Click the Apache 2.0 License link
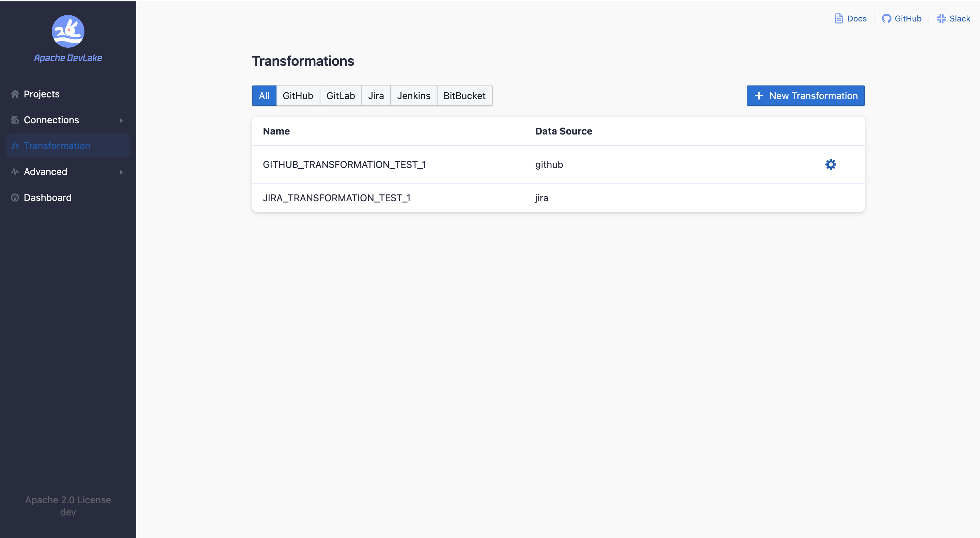The image size is (980, 538). [68, 500]
